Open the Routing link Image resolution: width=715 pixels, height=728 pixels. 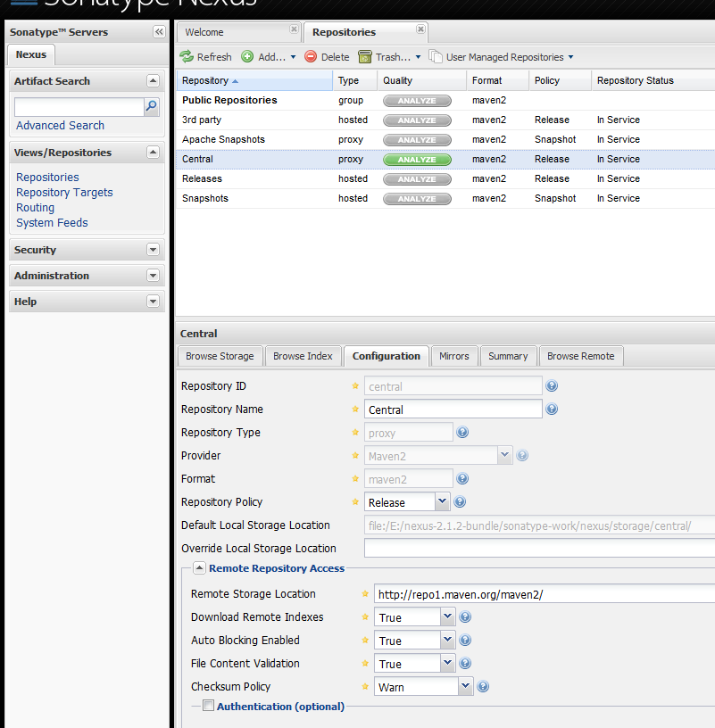tap(36, 208)
